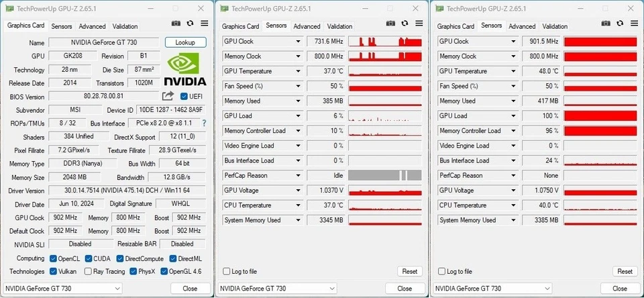Click GPU-Z app icon in left window title bar
This screenshot has height=298, width=644.
(x=9, y=9)
